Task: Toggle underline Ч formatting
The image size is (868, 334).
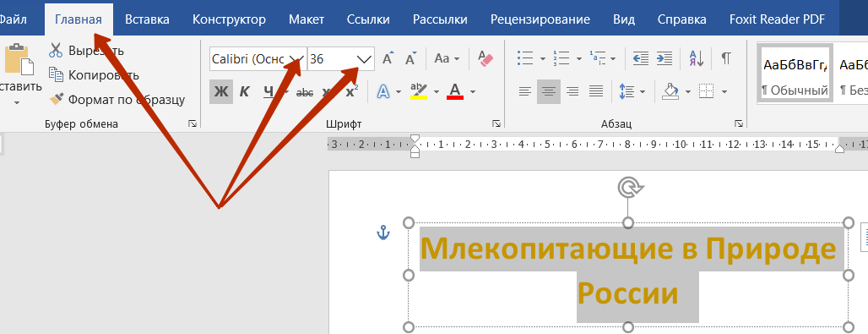Action: pyautogui.click(x=269, y=92)
